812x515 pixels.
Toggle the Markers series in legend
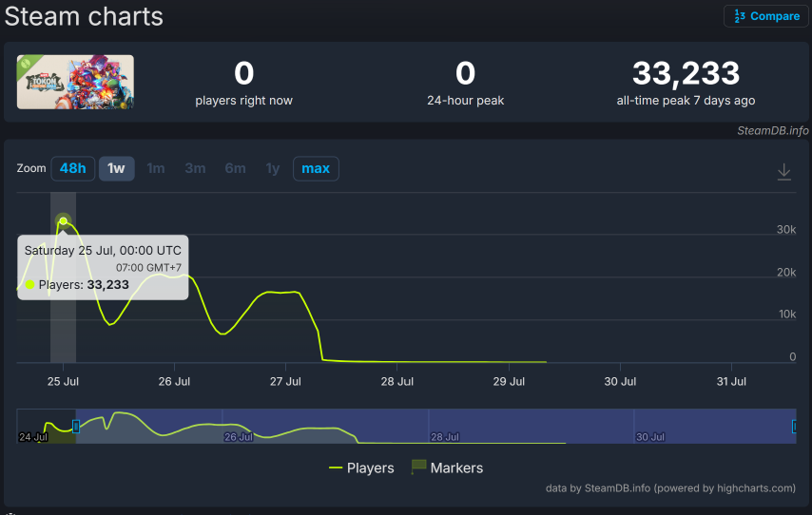(447, 467)
